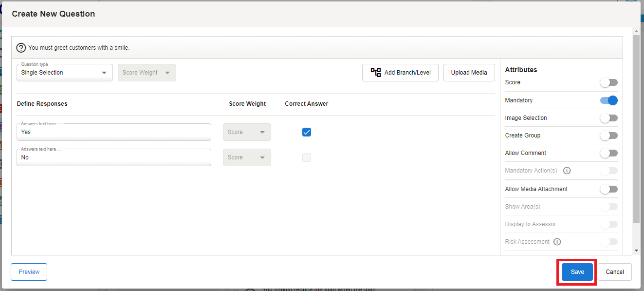The height and width of the screenshot is (291, 644).
Task: Uncheck Correct Answer checkbox for Yes
Action: (x=307, y=132)
